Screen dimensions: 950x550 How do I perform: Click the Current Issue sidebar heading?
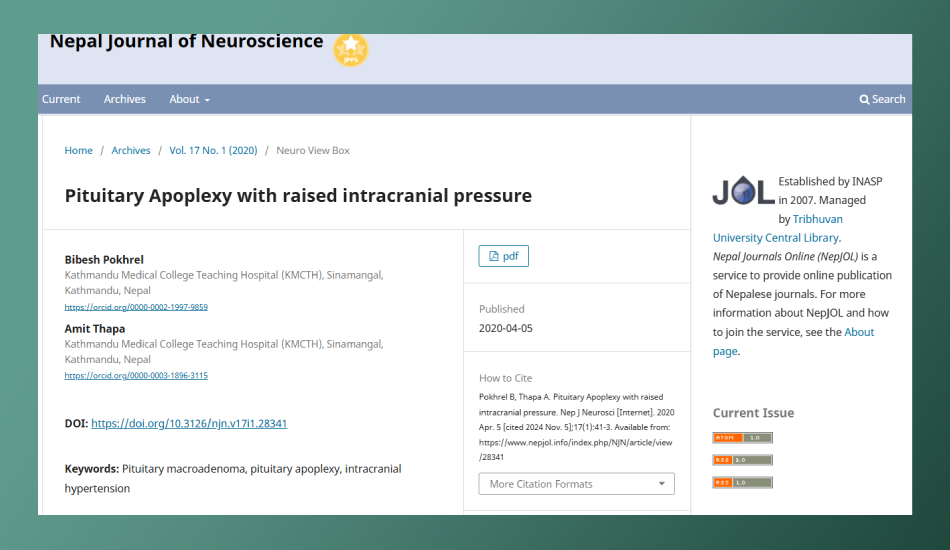point(753,413)
